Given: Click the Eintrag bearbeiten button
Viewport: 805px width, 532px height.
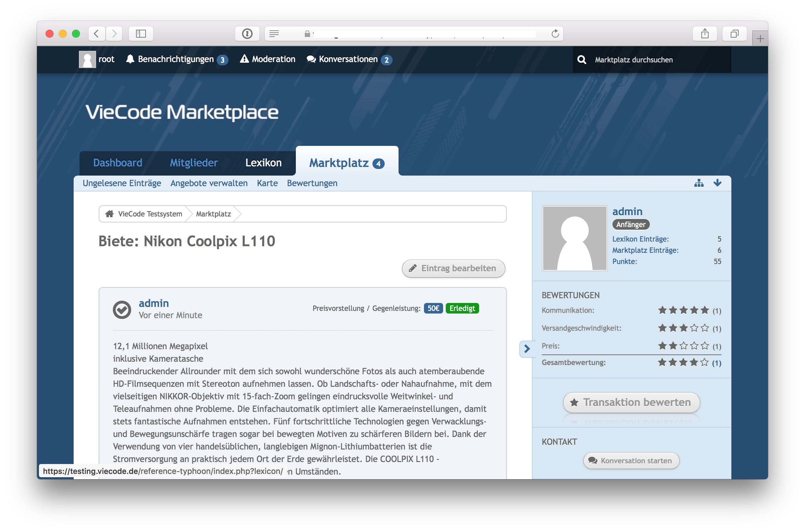Looking at the screenshot, I should point(453,268).
